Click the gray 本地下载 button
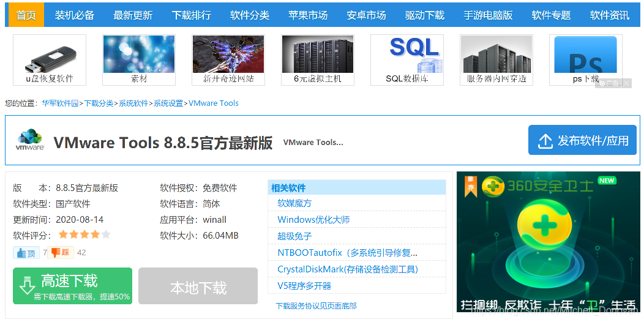 coord(198,286)
